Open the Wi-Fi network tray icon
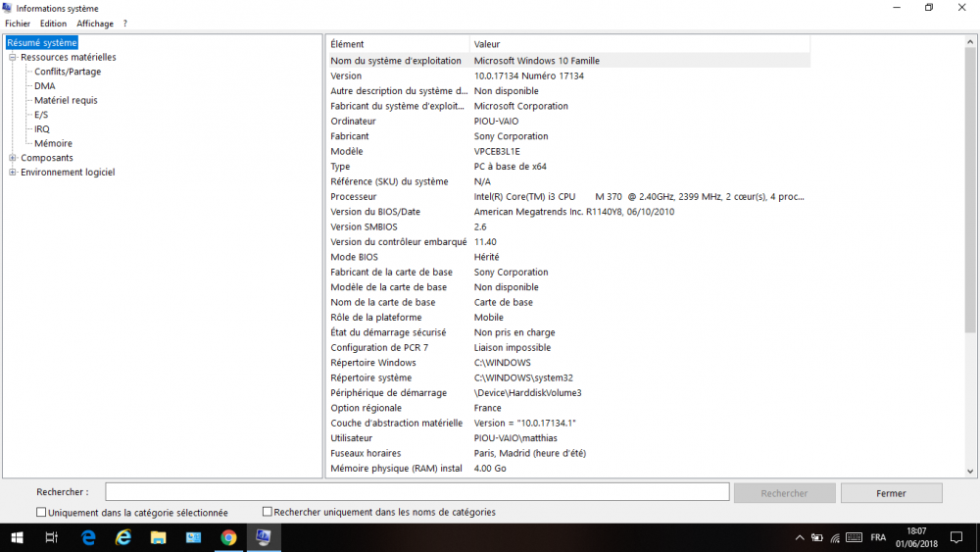 pyautogui.click(x=835, y=537)
